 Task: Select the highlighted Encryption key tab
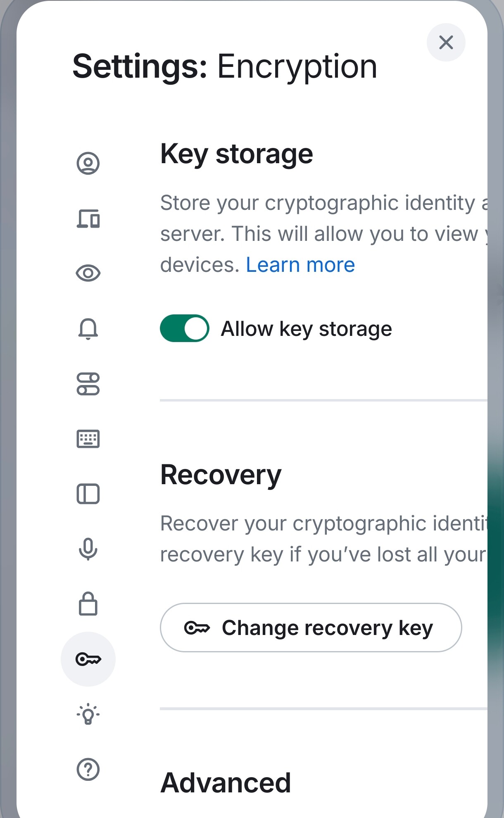[88, 659]
